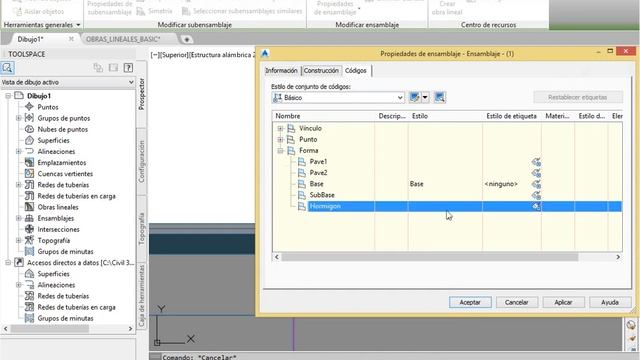Collapse the Dibujo1 tree root
This screenshot has width=640, height=360.
pos(8,96)
